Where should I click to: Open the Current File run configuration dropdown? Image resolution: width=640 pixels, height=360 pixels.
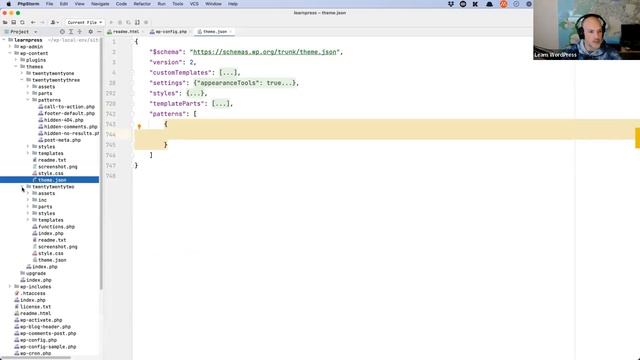point(84,22)
